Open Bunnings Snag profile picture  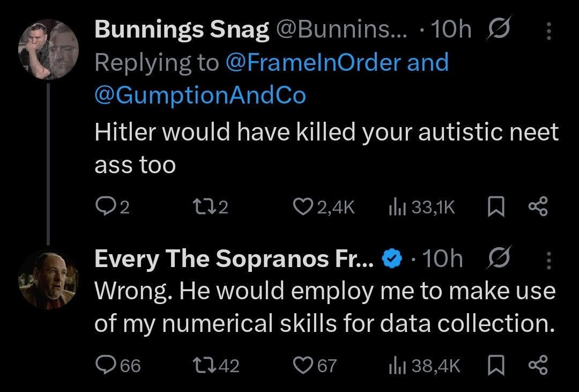49,49
